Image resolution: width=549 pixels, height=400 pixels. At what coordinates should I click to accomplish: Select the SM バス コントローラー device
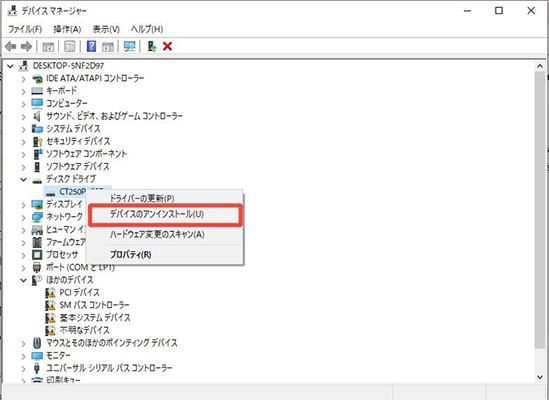(88, 305)
